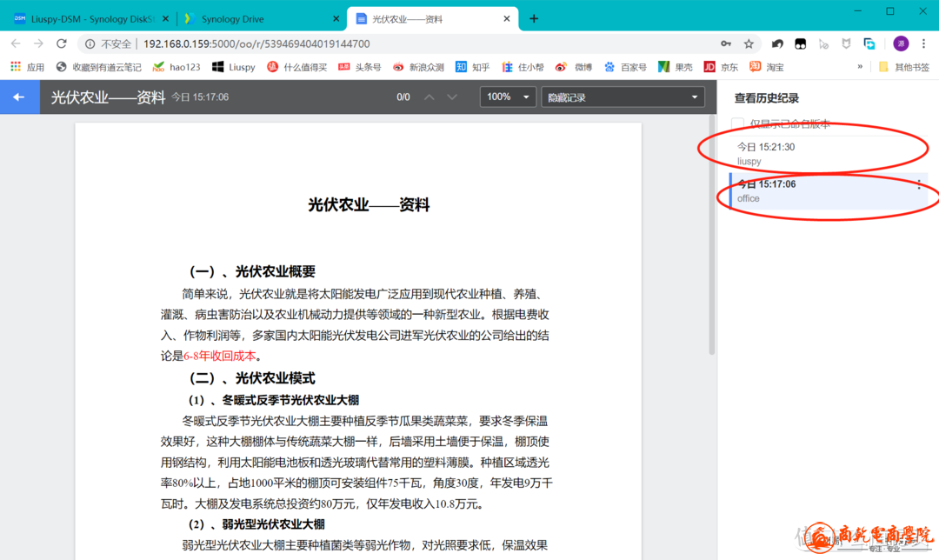Click the red text 6-8年收回成本
This screenshot has height=560, width=939.
point(220,356)
